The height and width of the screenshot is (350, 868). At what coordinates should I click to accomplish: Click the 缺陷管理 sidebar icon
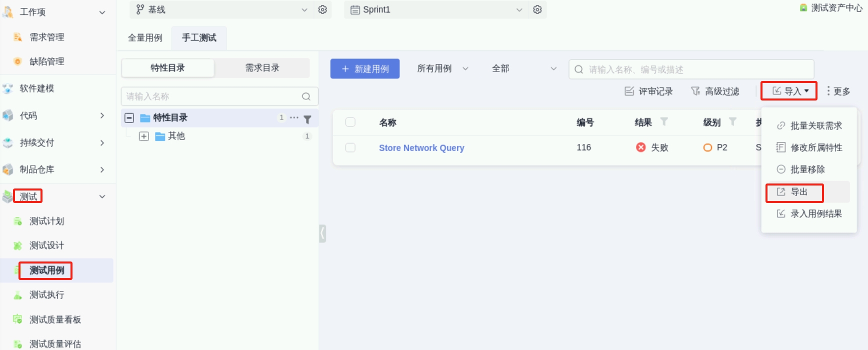click(x=17, y=61)
